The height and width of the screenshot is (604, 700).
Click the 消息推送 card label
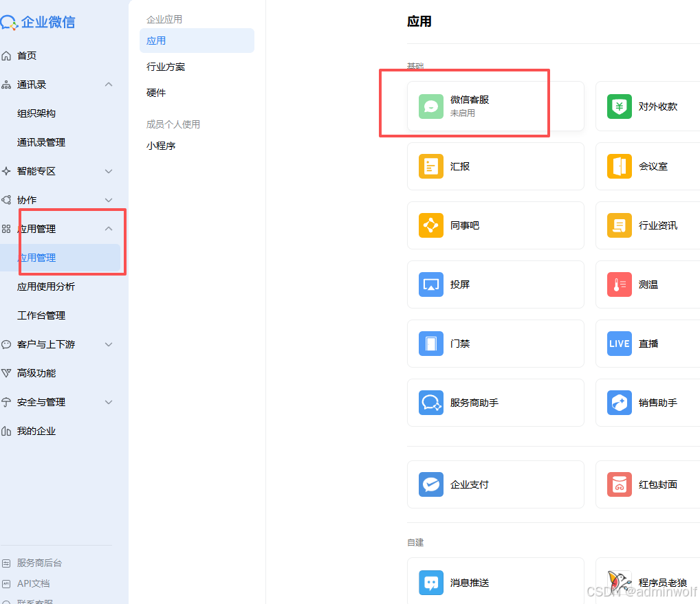(x=470, y=583)
